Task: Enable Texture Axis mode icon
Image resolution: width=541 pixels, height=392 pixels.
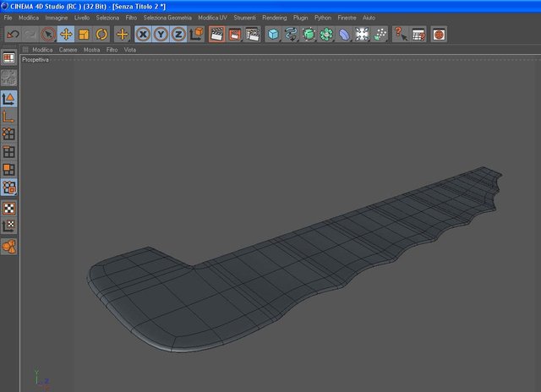Action: (x=9, y=226)
